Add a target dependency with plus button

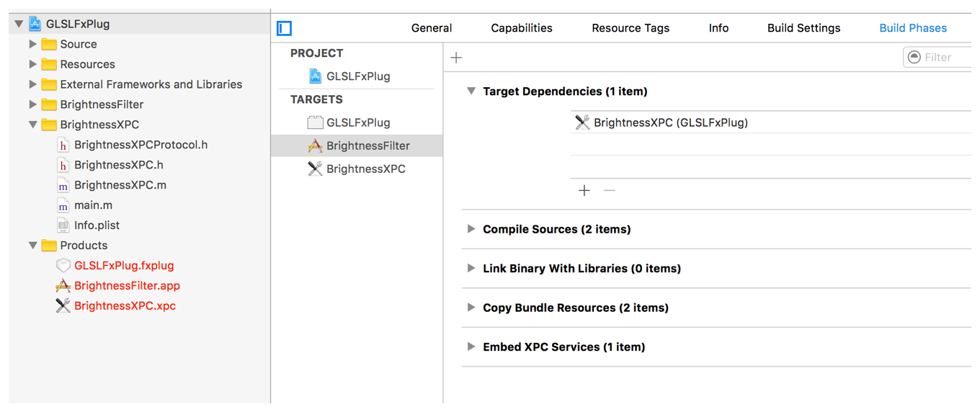point(584,190)
